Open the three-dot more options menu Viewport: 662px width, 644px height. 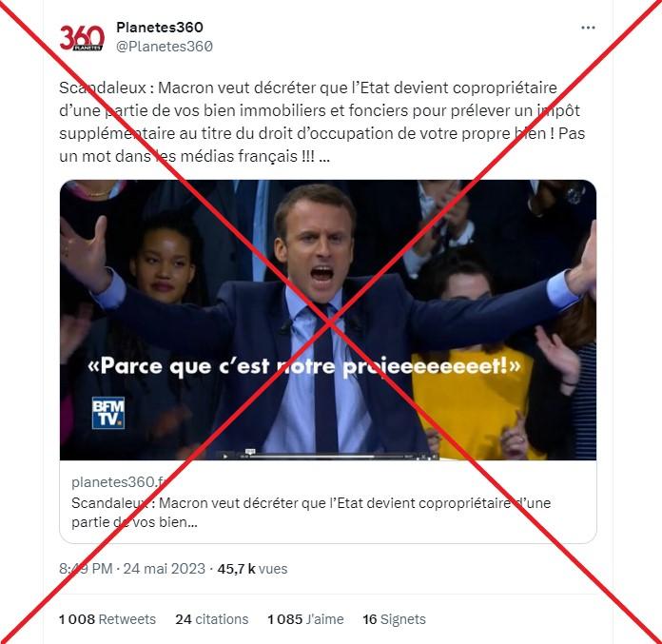coord(588,28)
